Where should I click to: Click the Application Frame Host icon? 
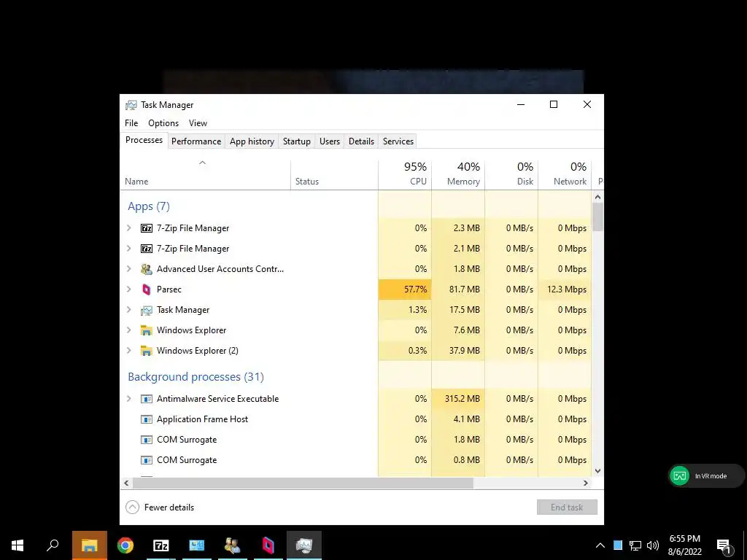click(146, 419)
